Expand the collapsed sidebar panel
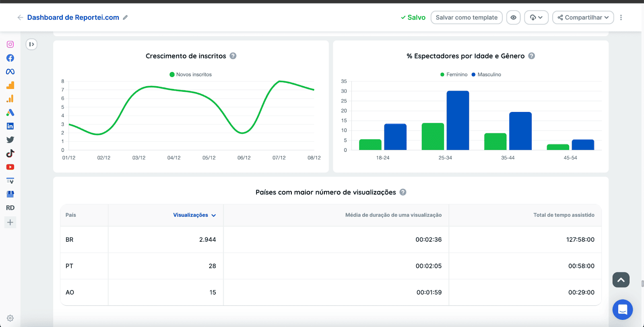This screenshot has width=644, height=327. (x=31, y=44)
